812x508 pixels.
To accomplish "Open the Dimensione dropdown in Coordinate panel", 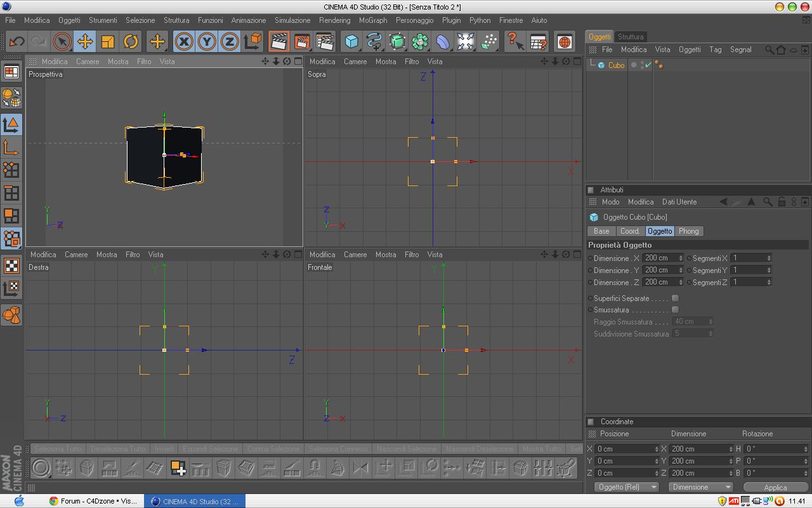I will tap(700, 487).
